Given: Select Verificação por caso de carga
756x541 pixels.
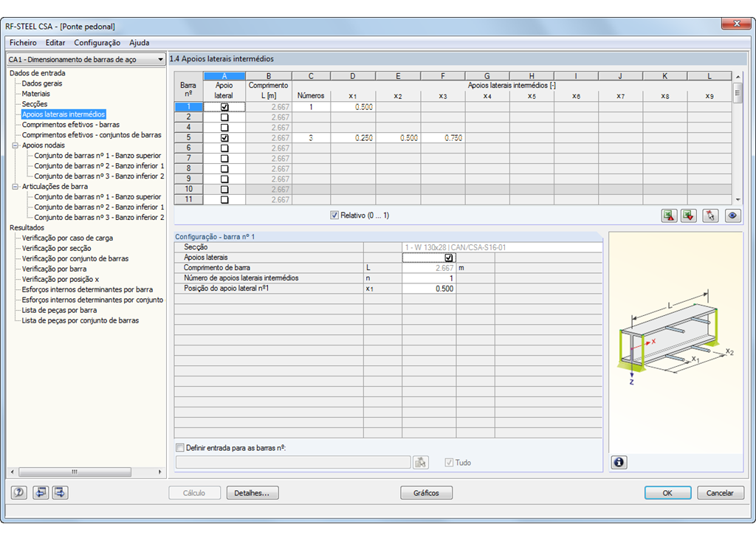Looking at the screenshot, I should [x=67, y=238].
